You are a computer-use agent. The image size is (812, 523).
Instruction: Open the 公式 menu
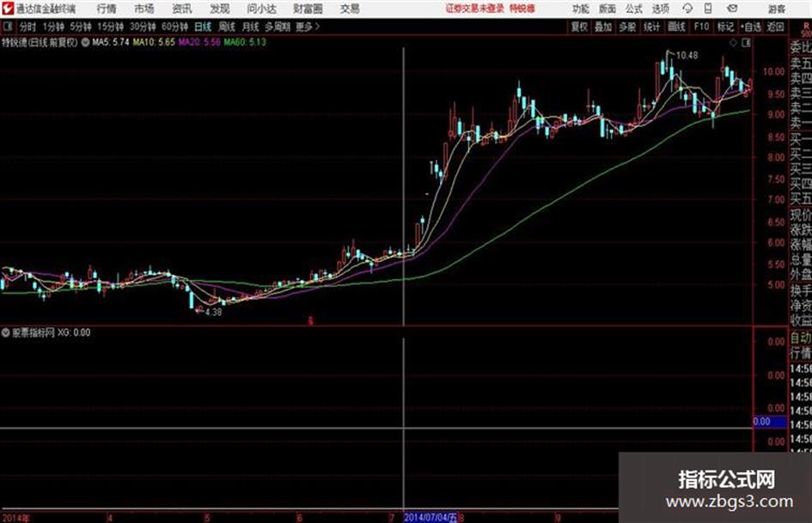(634, 9)
